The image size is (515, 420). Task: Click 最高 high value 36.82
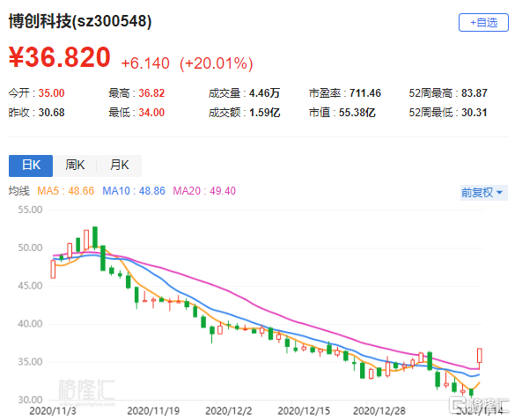coord(151,93)
